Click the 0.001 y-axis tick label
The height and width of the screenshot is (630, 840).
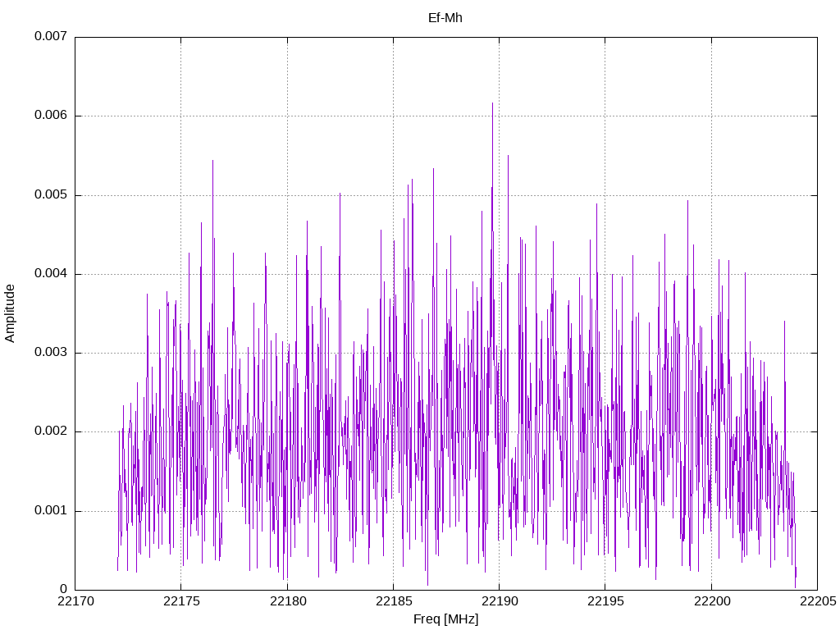point(51,510)
